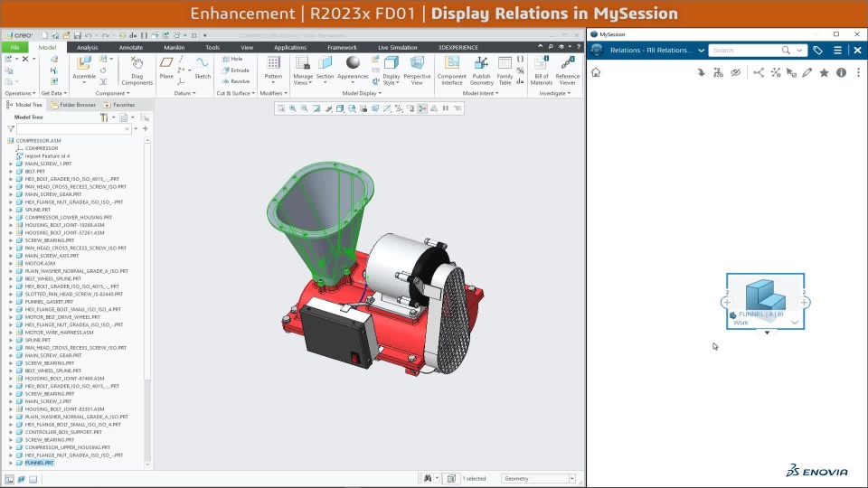This screenshot has height=488, width=868.
Task: Click the Home icon in MySession
Action: click(x=596, y=72)
